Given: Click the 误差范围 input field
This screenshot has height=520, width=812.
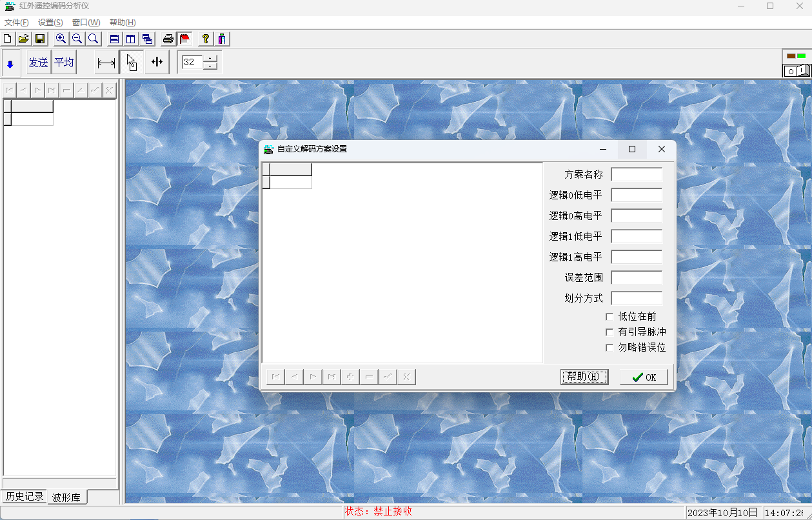Looking at the screenshot, I should [637, 277].
